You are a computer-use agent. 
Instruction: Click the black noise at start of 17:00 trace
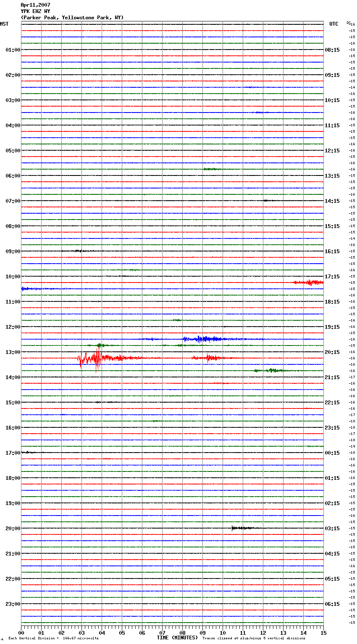coord(29,453)
